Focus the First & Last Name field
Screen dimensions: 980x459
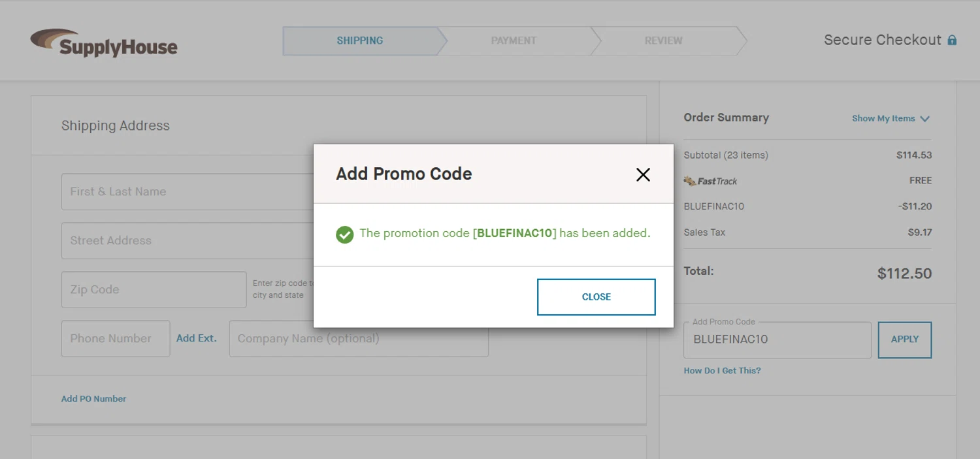tap(188, 192)
